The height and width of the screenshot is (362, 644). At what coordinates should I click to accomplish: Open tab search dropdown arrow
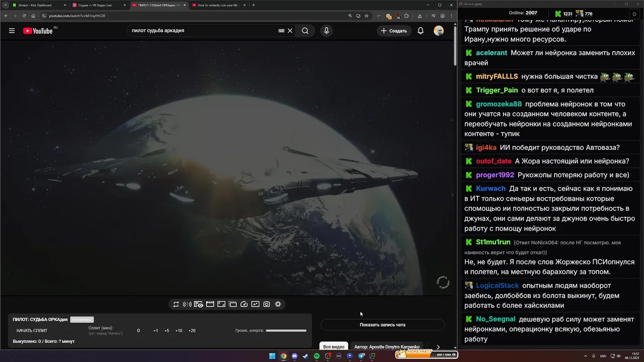[5, 5]
